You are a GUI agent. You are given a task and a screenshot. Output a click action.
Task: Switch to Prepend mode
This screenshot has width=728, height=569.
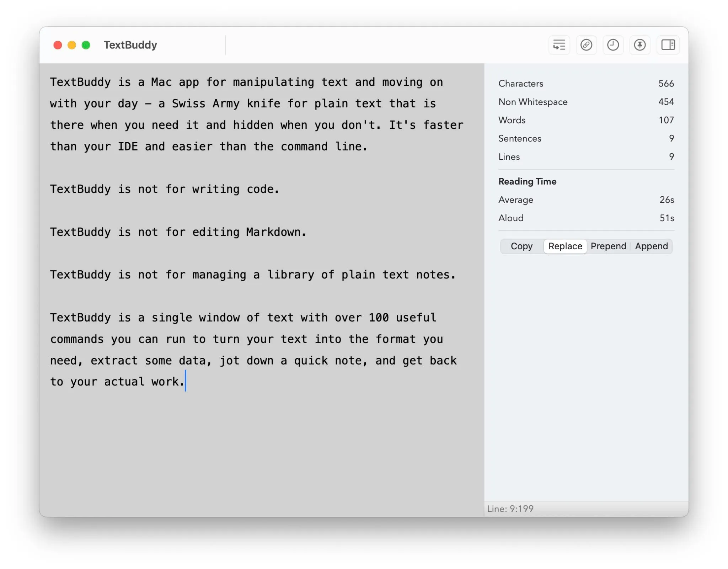click(608, 246)
